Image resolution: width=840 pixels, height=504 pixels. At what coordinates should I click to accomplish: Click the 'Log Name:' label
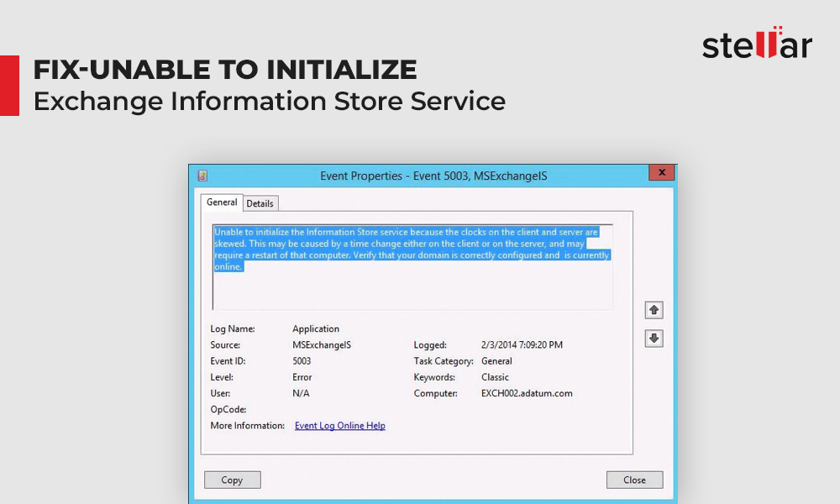(x=233, y=328)
